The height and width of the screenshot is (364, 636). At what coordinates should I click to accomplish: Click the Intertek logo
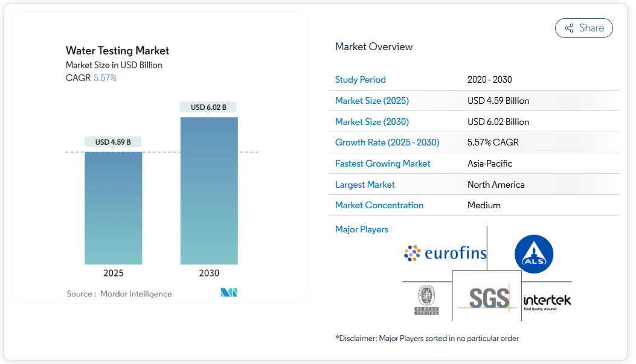tap(547, 301)
